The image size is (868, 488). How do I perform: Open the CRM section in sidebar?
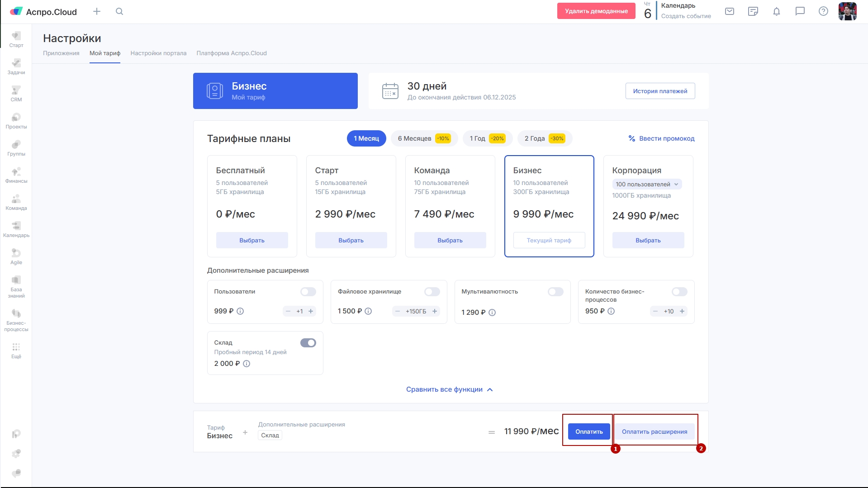click(x=16, y=94)
